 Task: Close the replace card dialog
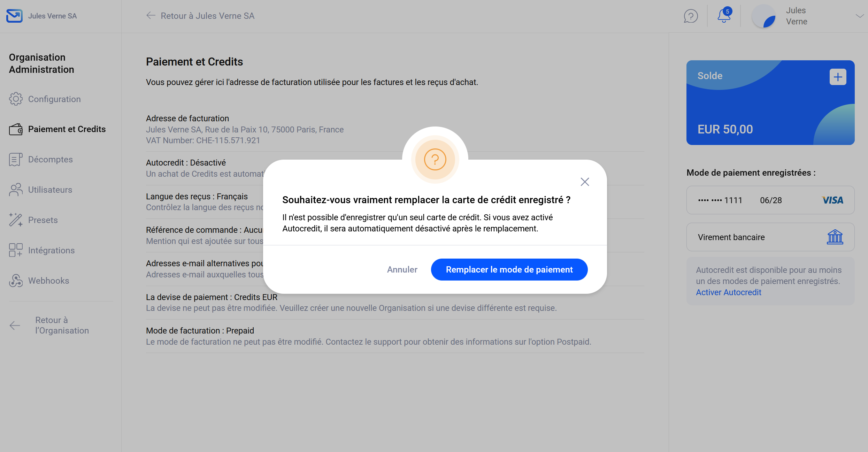coord(585,182)
